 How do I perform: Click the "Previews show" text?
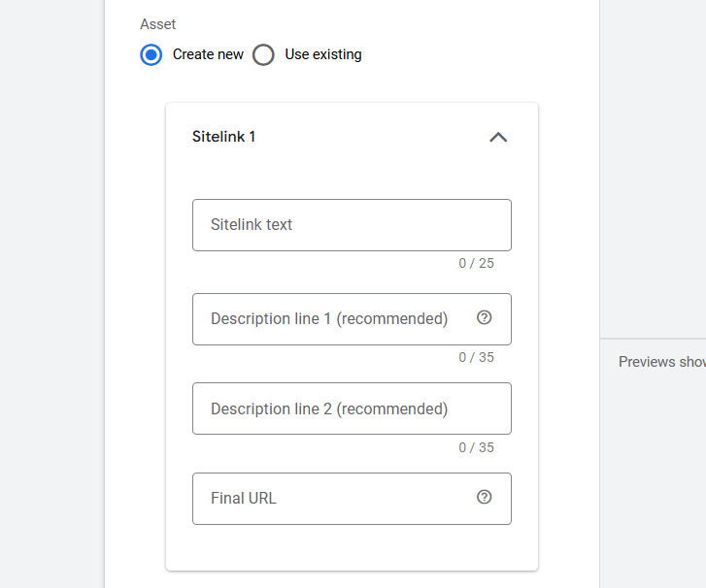tap(661, 362)
